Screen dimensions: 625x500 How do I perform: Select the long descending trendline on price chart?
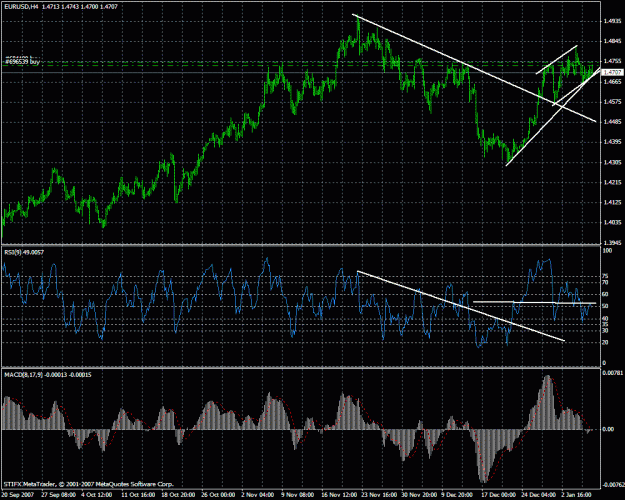click(474, 68)
